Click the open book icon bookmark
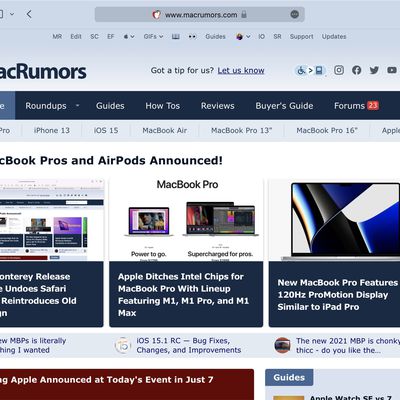This screenshot has height=400, width=400. coord(176,37)
